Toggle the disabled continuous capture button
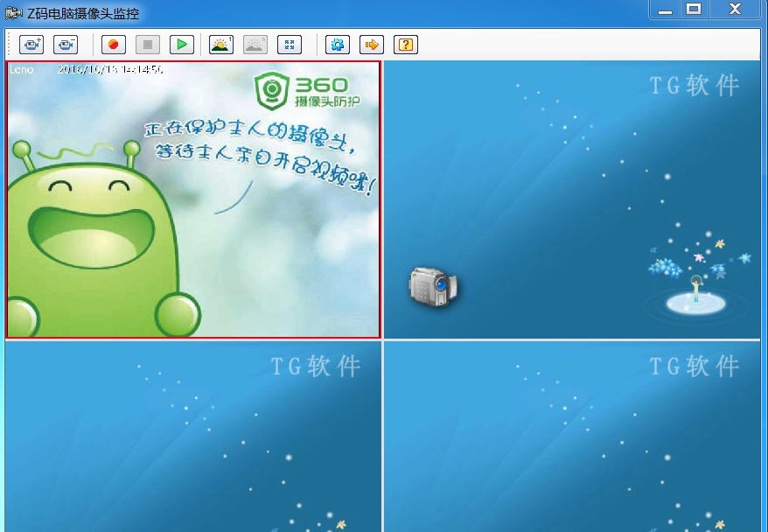This screenshot has width=768, height=532. tap(255, 45)
